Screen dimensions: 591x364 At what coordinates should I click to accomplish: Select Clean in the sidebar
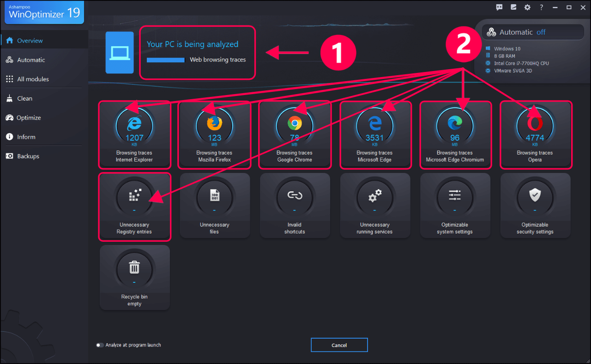pyautogui.click(x=44, y=98)
